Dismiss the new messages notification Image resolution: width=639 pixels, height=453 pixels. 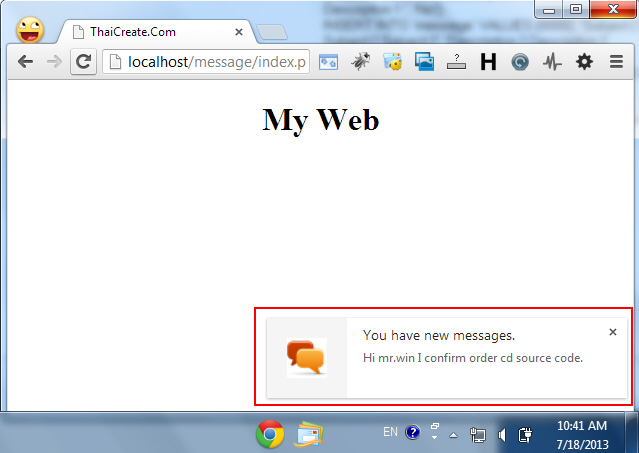[613, 332]
